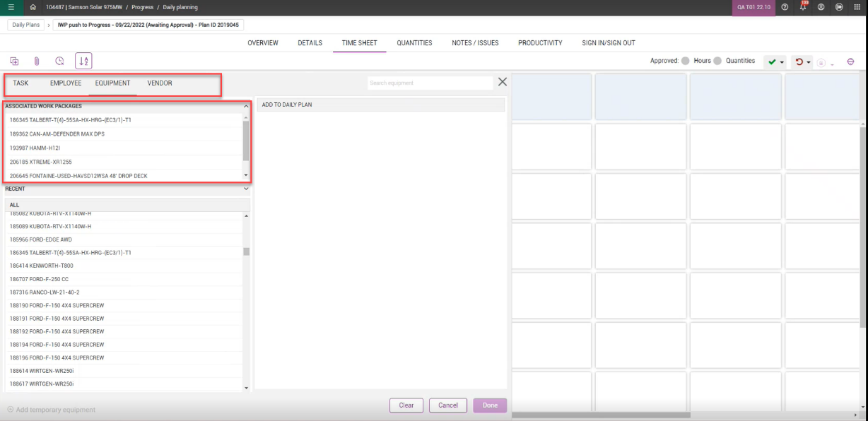Focus the Search equipment field
Screen dimensions: 868x421
click(430, 83)
